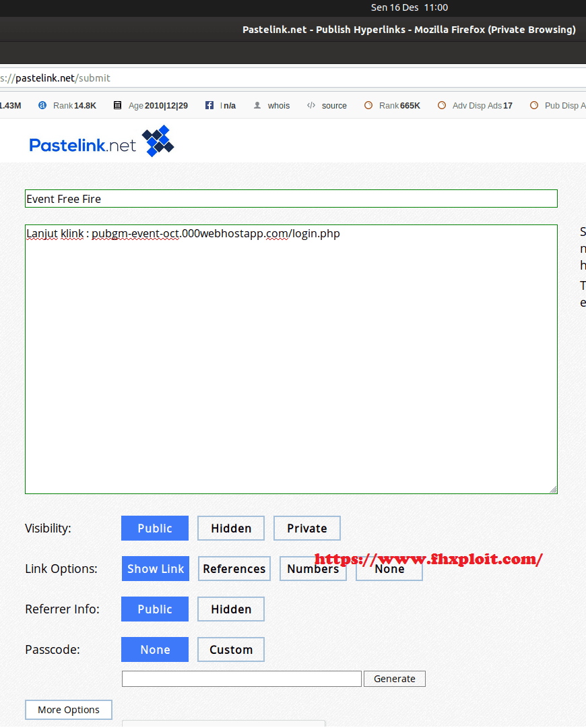Viewport: 586px width, 728px height.
Task: Set Visibility to Private
Action: 306,528
